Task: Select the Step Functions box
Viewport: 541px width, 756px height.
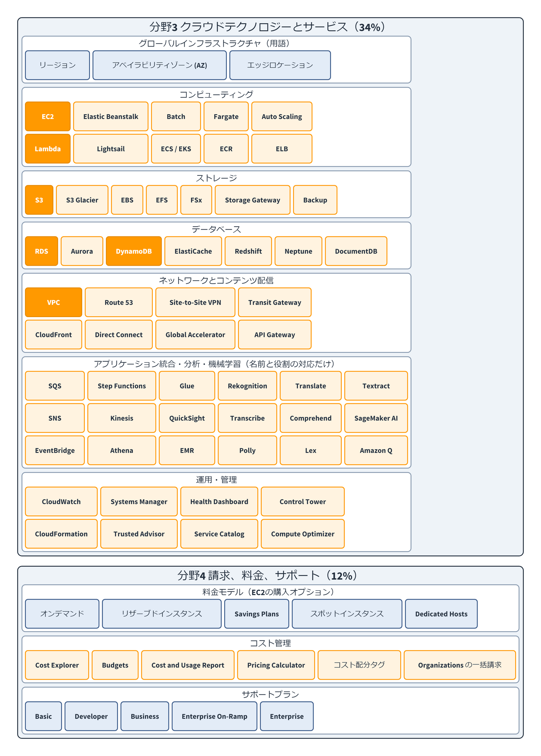Action: tap(122, 386)
